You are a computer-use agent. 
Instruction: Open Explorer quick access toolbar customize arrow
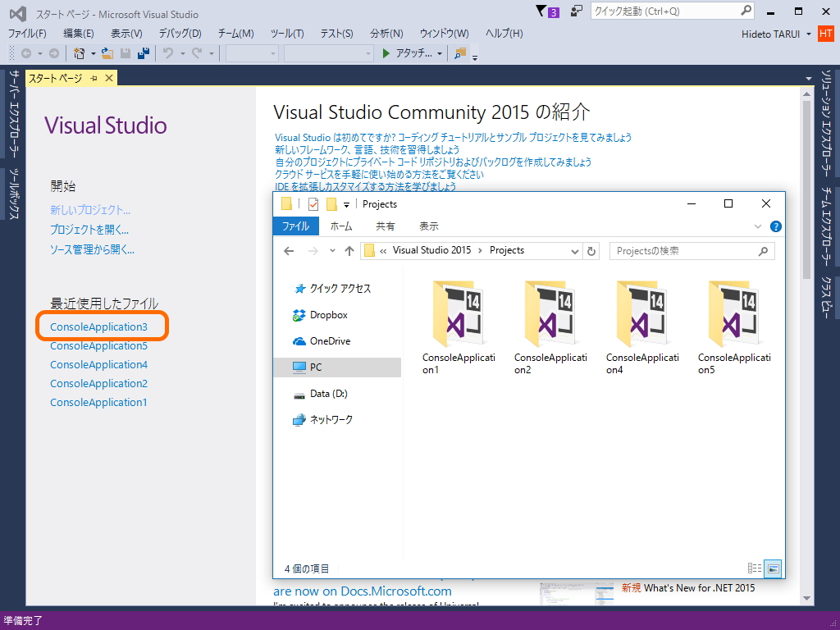pyautogui.click(x=346, y=204)
